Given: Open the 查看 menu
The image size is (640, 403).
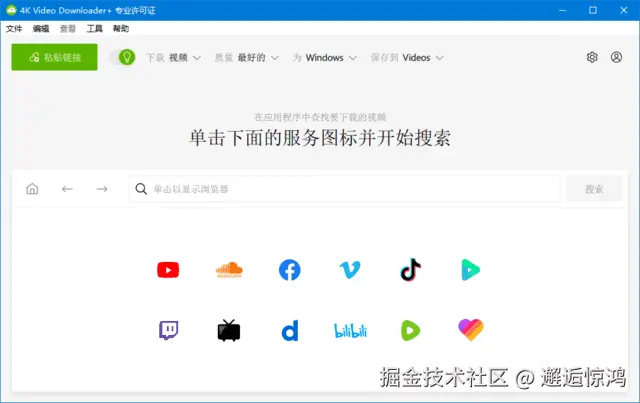Looking at the screenshot, I should click(68, 29).
